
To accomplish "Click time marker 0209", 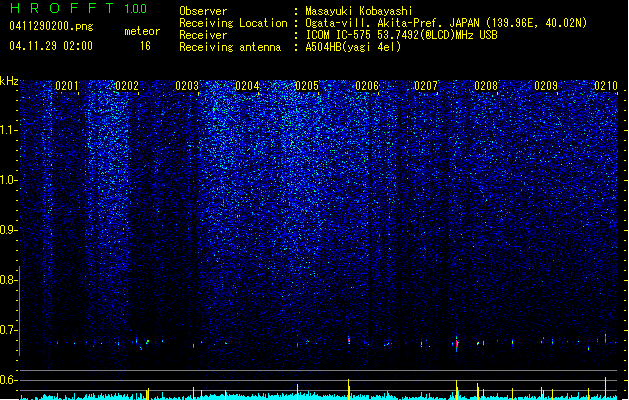I will [546, 86].
